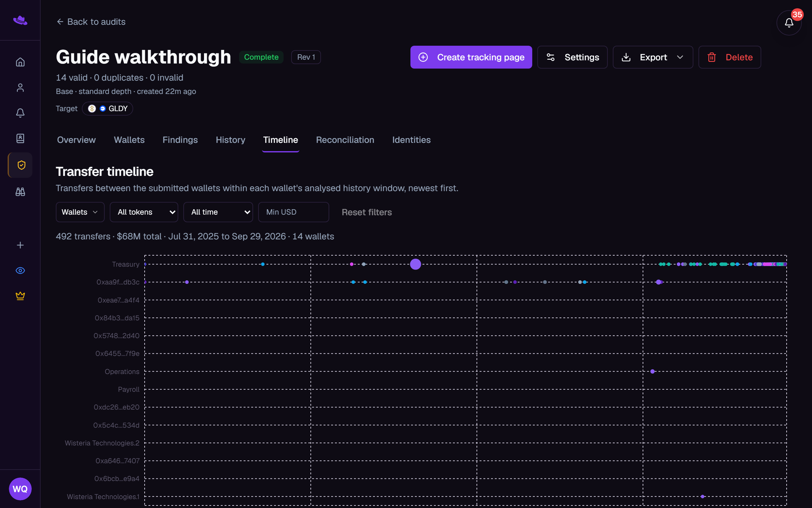This screenshot has width=812, height=508.
Task: Open the contacts book sidebar icon
Action: click(20, 138)
